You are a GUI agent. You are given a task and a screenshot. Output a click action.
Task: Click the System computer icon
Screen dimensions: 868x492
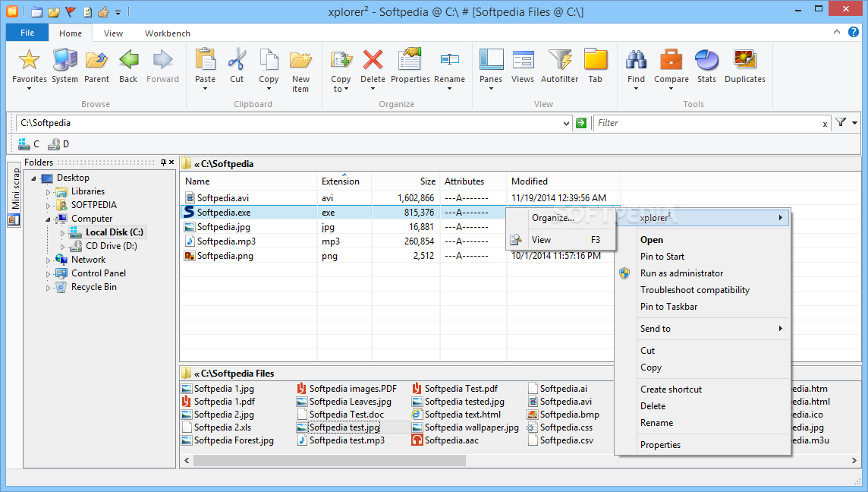pos(64,65)
